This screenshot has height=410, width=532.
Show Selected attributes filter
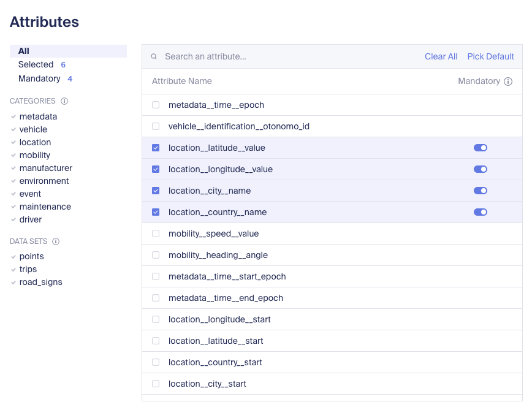point(36,64)
